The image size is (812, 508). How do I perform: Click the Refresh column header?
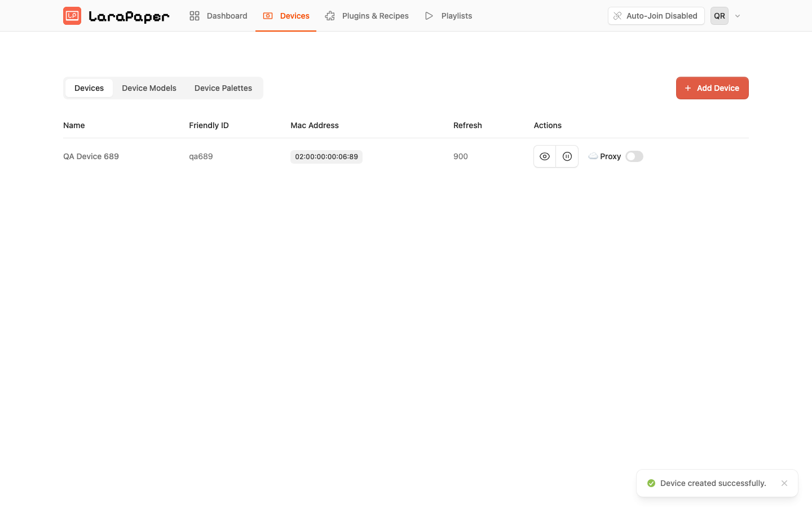point(467,125)
